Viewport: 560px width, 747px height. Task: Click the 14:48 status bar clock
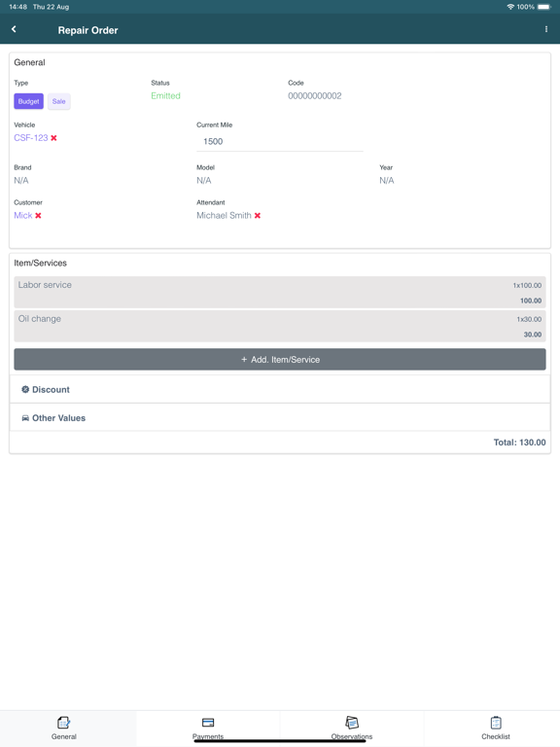18,7
